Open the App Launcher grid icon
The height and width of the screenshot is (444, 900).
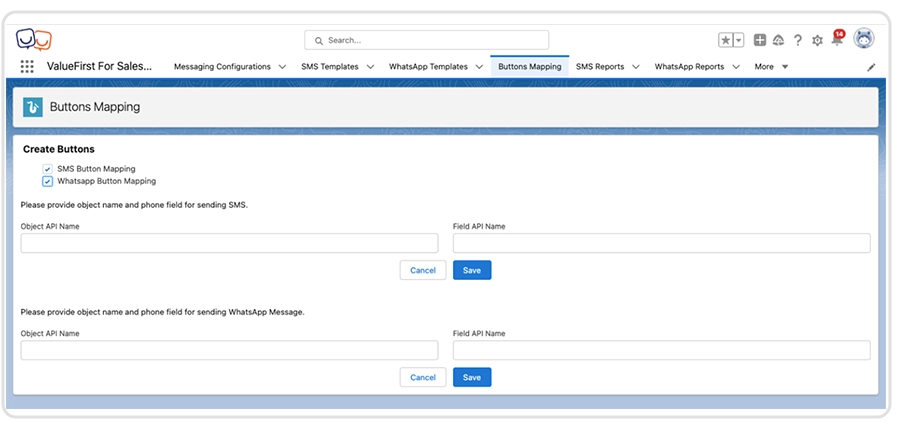27,67
